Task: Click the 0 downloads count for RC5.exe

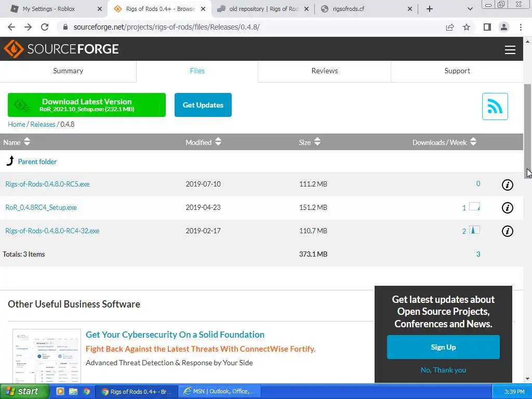Action: 478,183
